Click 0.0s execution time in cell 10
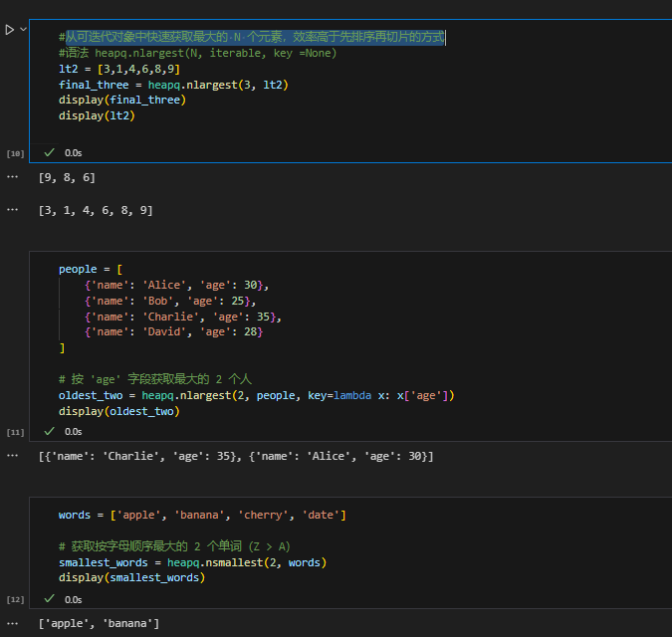Image resolution: width=672 pixels, height=637 pixels. pyautogui.click(x=74, y=153)
